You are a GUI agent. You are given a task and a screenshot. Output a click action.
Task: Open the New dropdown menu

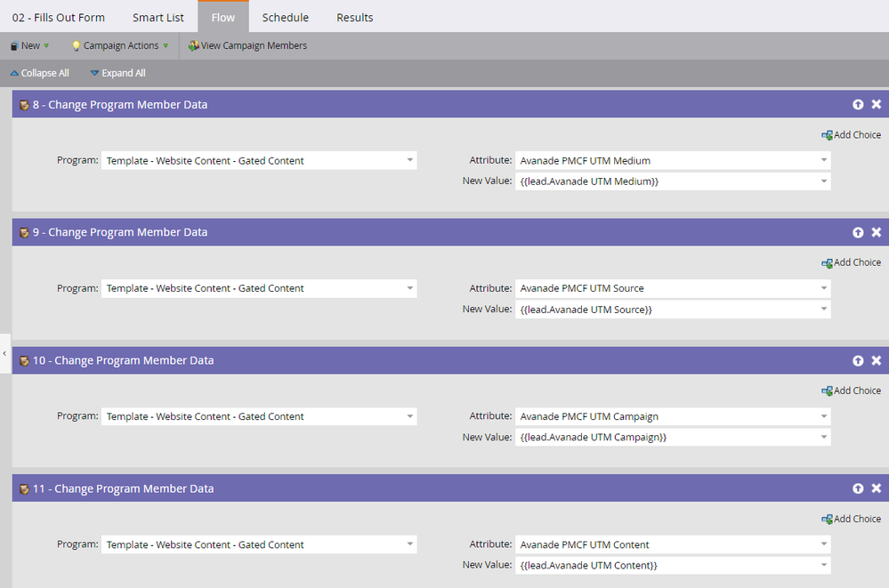[x=29, y=45]
